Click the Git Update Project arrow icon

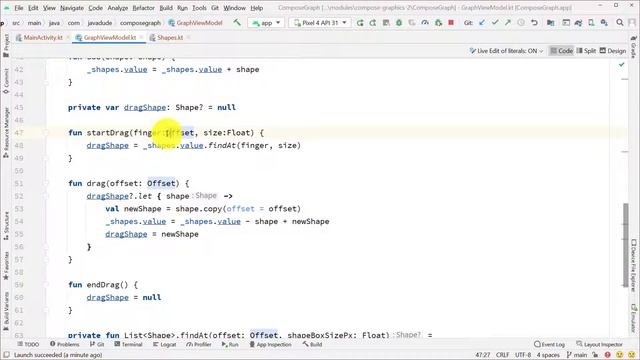point(482,23)
